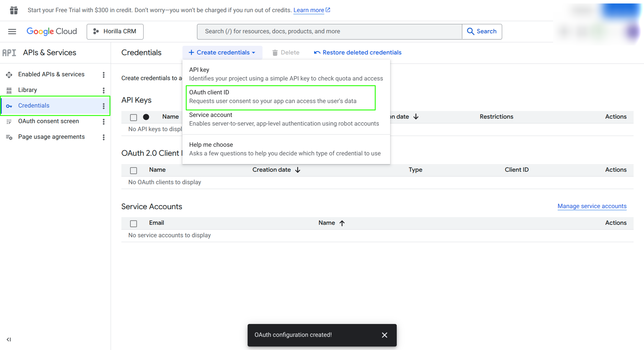644x350 pixels.
Task: Click the Library grid icon
Action: pos(9,91)
